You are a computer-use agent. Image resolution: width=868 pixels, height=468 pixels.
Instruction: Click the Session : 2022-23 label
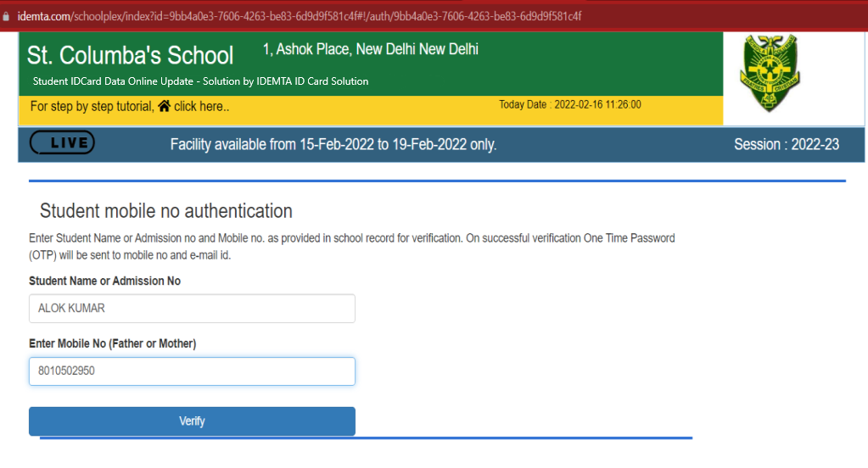point(786,145)
